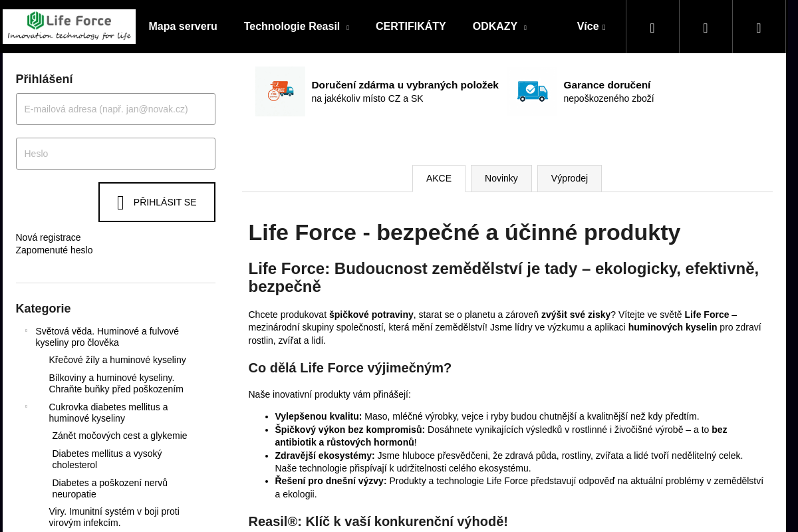Viewport: 798px width, 532px height.
Task: Select the Výprodej tab
Action: pos(569,178)
